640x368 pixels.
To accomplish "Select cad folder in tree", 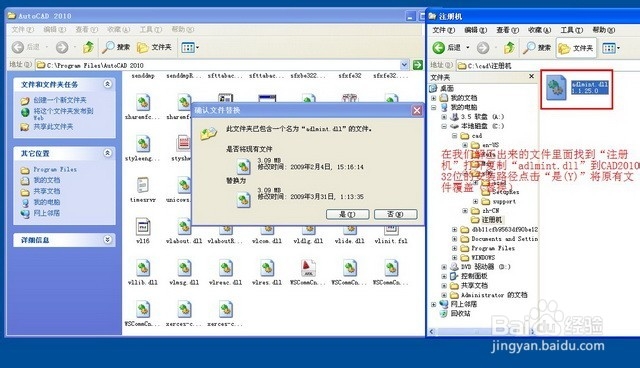I will 477,136.
